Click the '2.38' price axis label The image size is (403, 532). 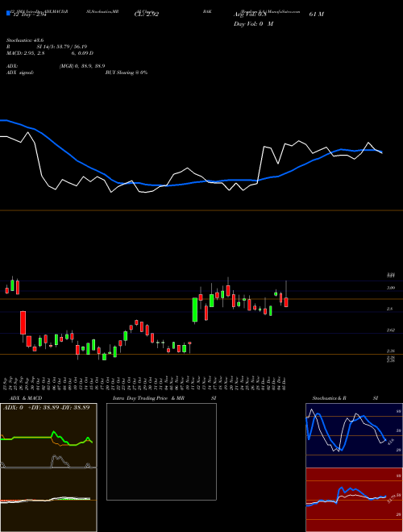point(390,351)
